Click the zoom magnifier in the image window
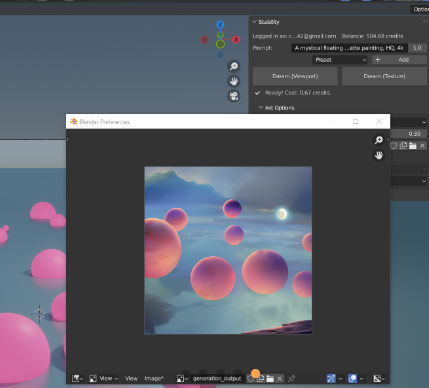Viewport: 429px width, 388px height. click(x=379, y=140)
